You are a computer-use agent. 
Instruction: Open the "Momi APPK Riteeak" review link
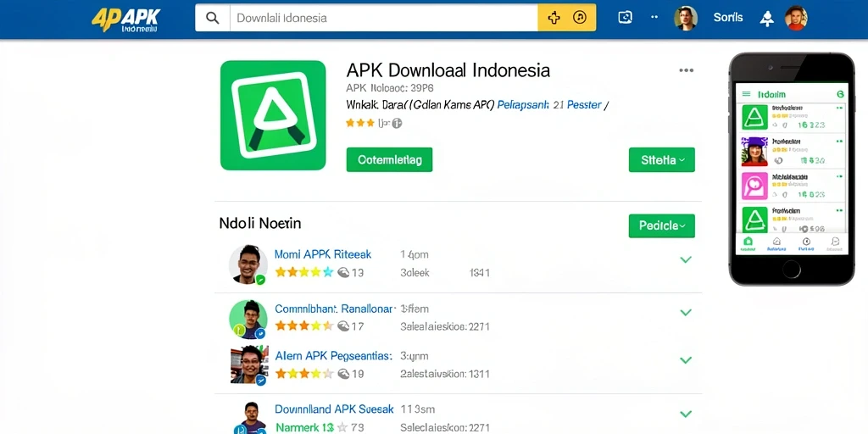[x=323, y=254]
